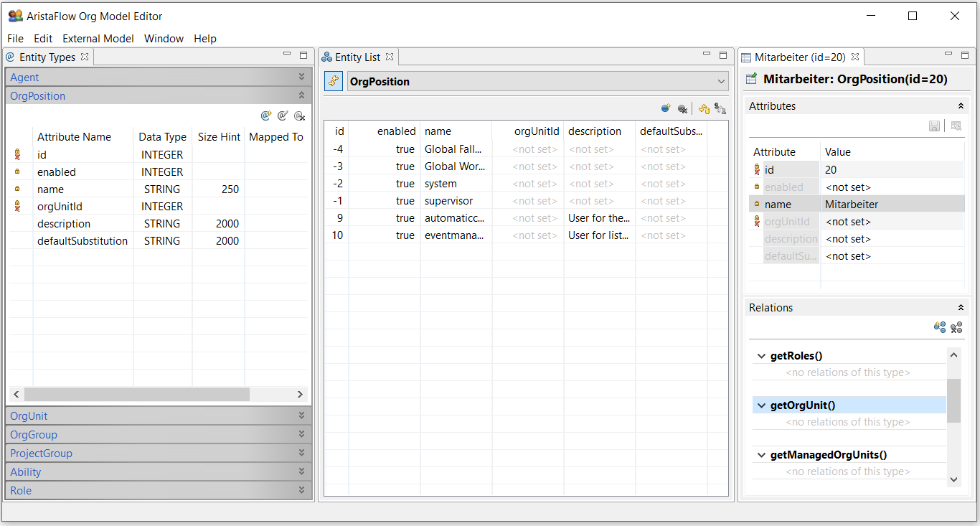This screenshot has width=980, height=526.
Task: Open the External Model menu
Action: [98, 39]
